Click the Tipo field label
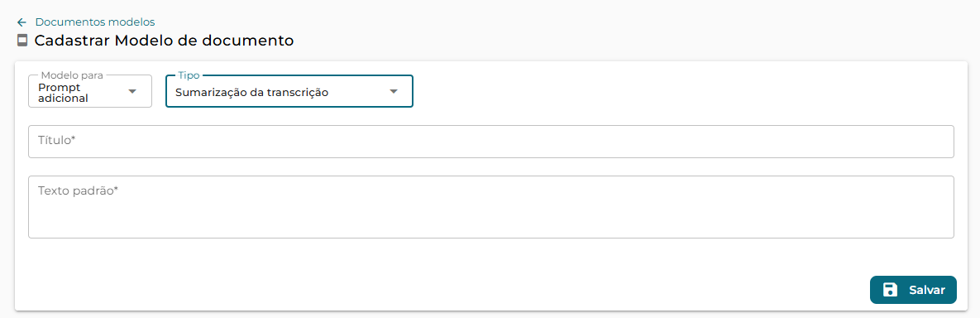980x318 pixels. pos(189,75)
